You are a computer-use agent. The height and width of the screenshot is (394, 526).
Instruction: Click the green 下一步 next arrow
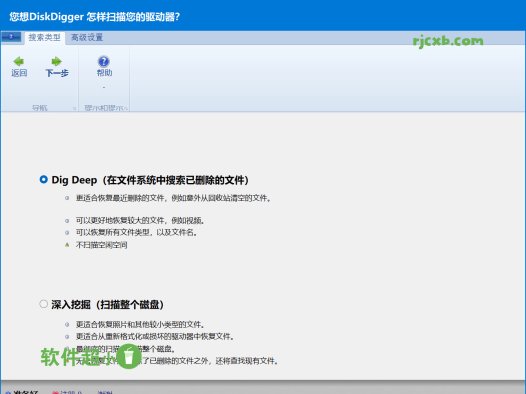pos(56,61)
